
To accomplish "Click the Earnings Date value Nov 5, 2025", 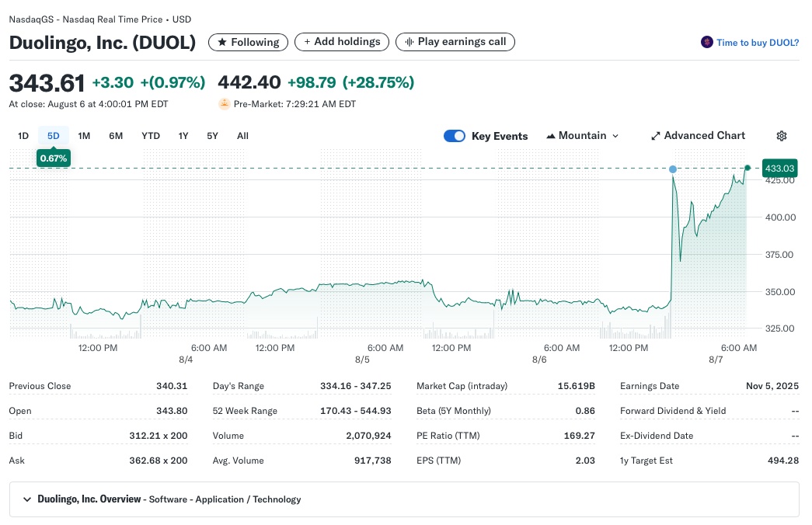I will 772,386.
